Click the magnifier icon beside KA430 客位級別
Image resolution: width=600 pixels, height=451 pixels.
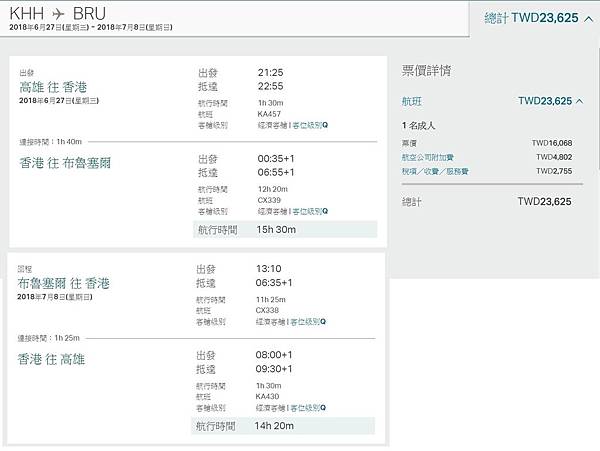click(324, 410)
